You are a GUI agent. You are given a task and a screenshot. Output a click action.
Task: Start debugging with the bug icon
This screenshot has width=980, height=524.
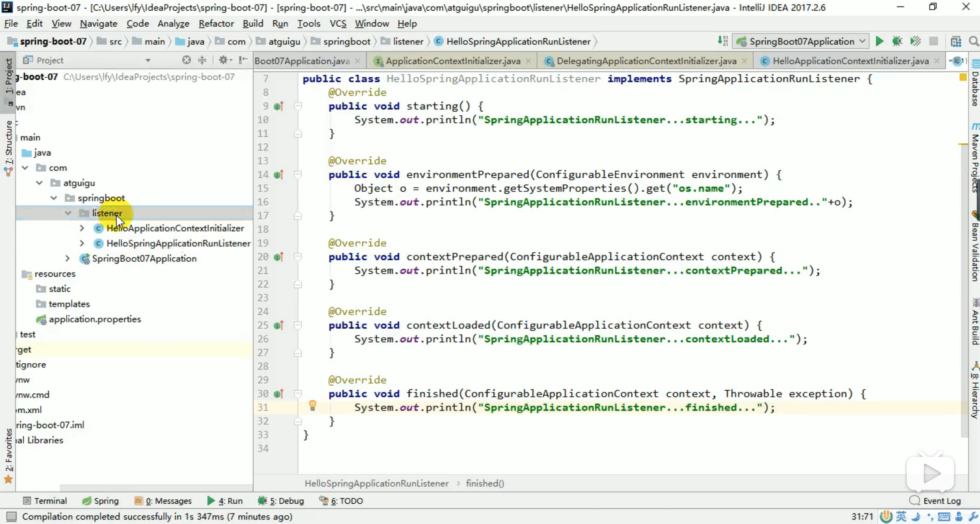[897, 41]
